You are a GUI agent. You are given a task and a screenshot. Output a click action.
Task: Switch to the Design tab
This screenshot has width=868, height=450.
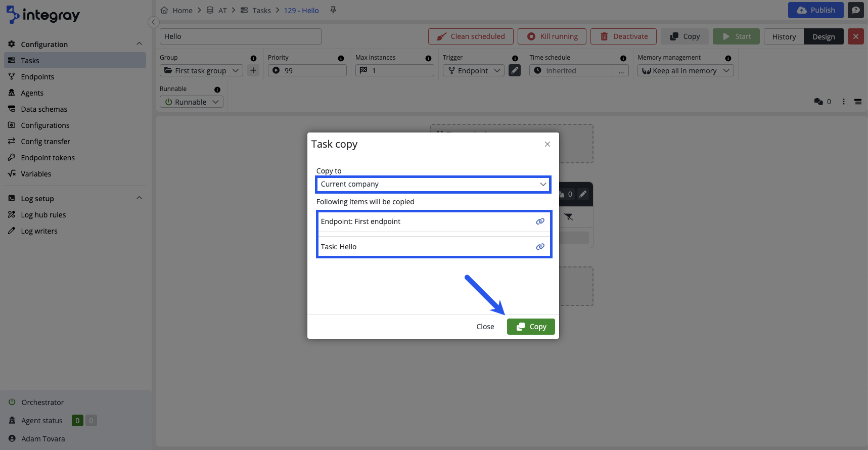point(824,36)
